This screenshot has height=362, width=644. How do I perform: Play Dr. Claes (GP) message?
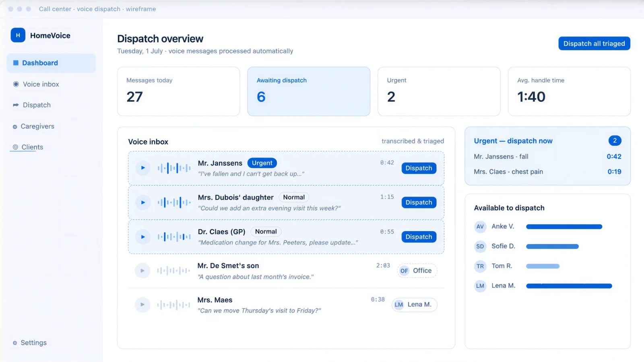click(143, 237)
